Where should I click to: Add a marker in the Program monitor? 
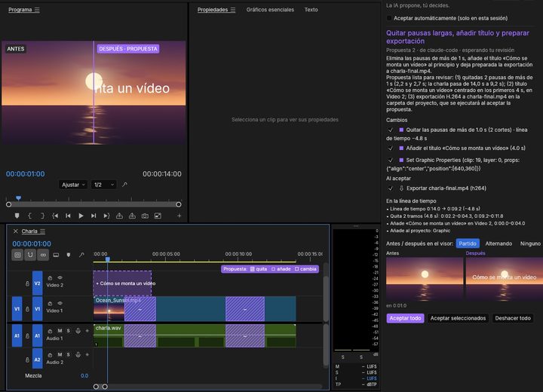pos(17,216)
